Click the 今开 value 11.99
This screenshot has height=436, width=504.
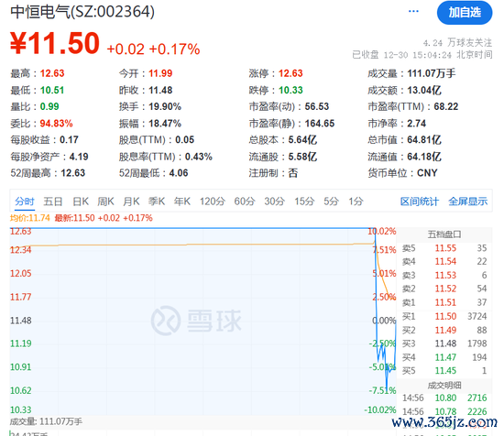point(160,73)
